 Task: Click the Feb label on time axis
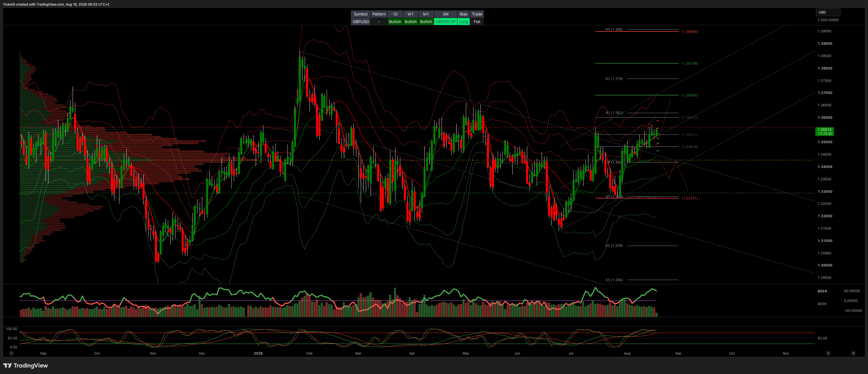(x=309, y=353)
